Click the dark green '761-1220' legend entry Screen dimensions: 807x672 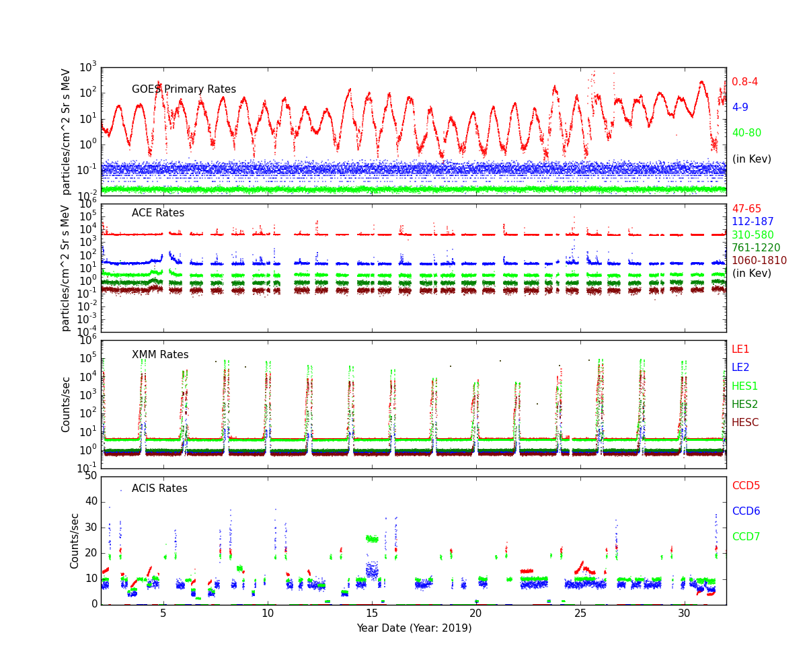[x=756, y=248]
